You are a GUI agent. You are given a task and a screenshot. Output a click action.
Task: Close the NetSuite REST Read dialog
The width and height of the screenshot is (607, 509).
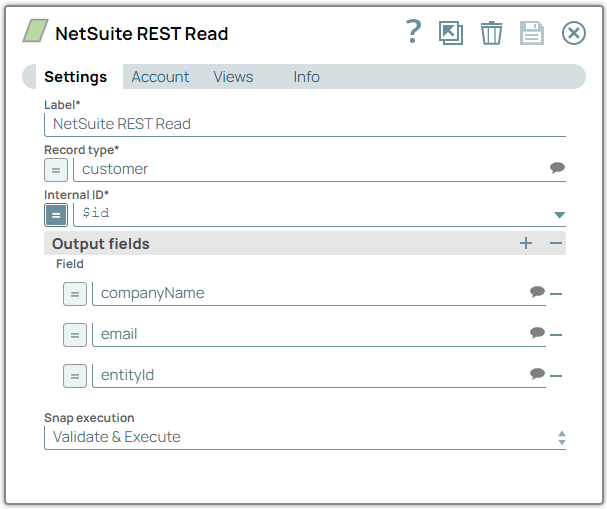tap(574, 33)
